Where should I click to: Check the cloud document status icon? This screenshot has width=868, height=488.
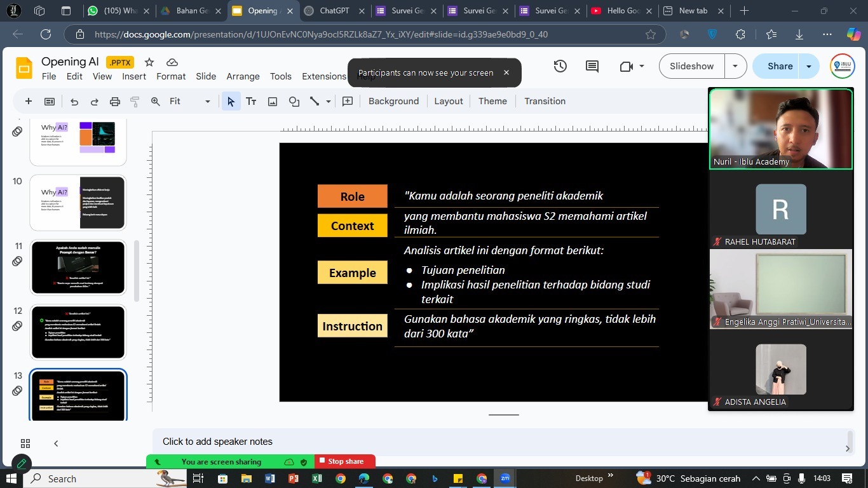coord(172,62)
